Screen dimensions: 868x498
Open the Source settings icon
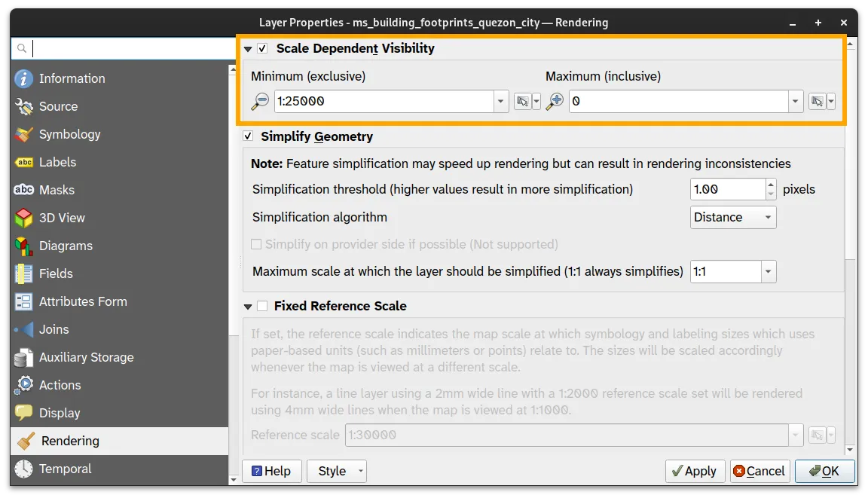coord(24,106)
